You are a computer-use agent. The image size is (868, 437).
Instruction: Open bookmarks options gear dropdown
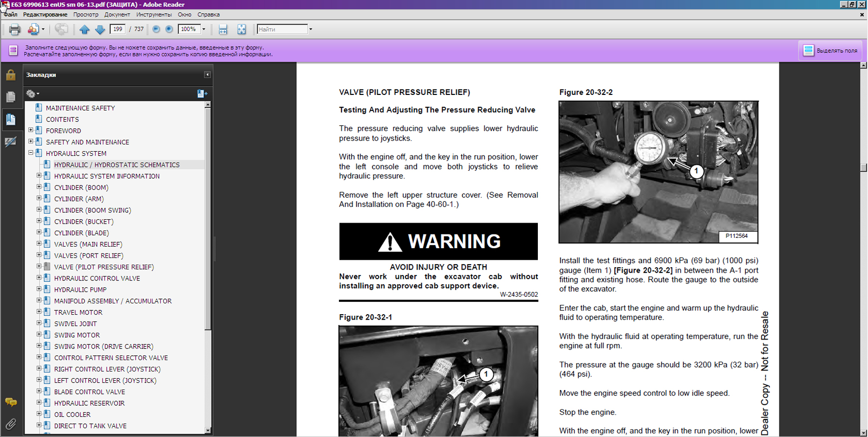[33, 93]
